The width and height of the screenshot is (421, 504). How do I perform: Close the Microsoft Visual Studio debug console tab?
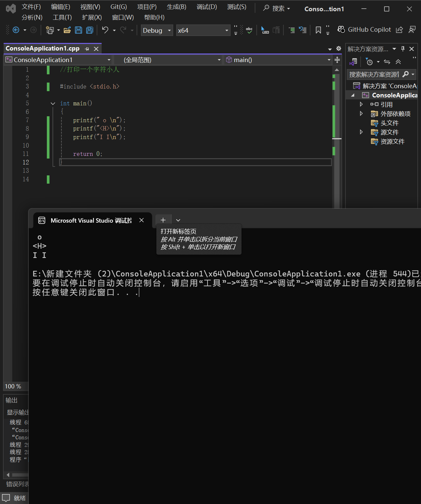click(142, 220)
